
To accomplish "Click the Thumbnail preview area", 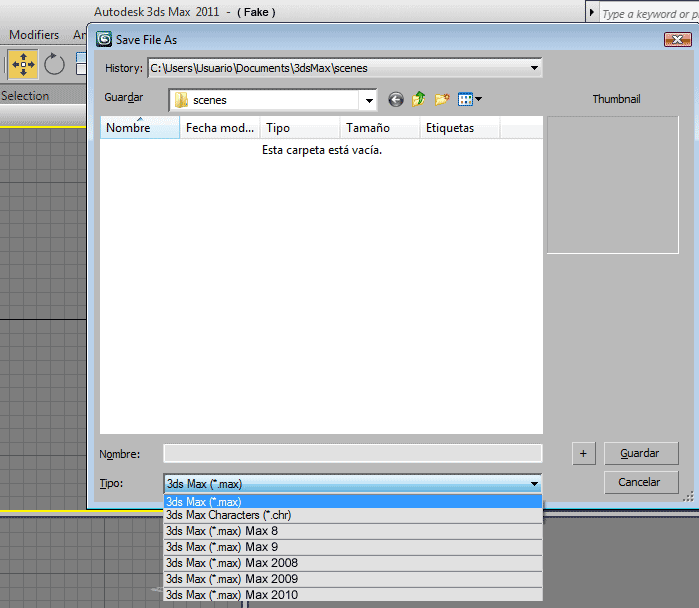I will tap(613, 185).
